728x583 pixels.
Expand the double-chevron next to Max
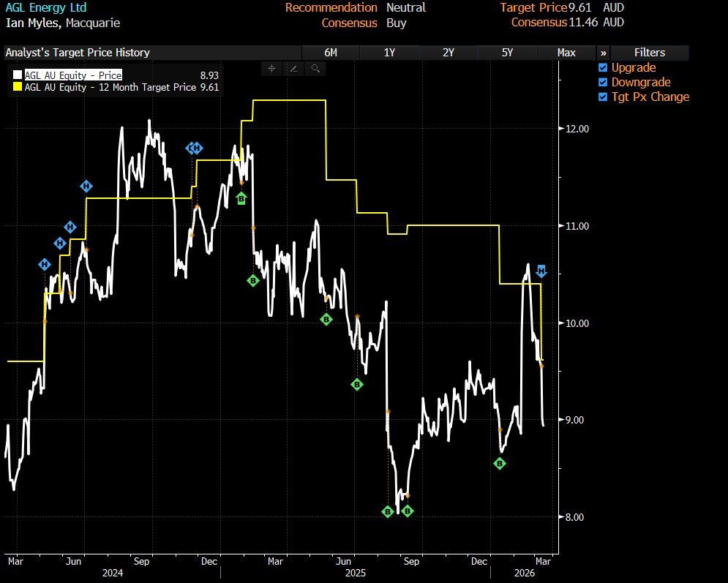[603, 53]
